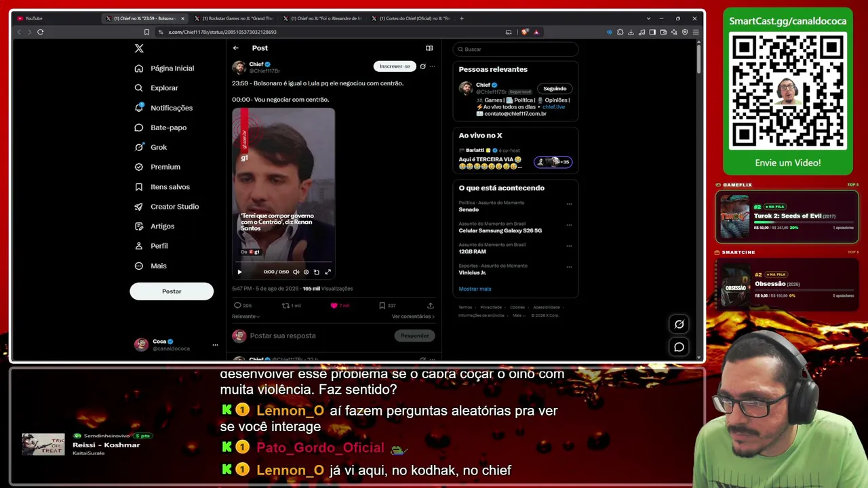
Task: Open a new browser tab
Action: click(462, 18)
